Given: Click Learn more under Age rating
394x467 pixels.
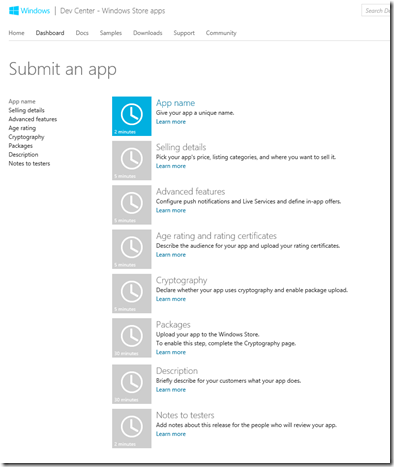Looking at the screenshot, I should (x=171, y=255).
